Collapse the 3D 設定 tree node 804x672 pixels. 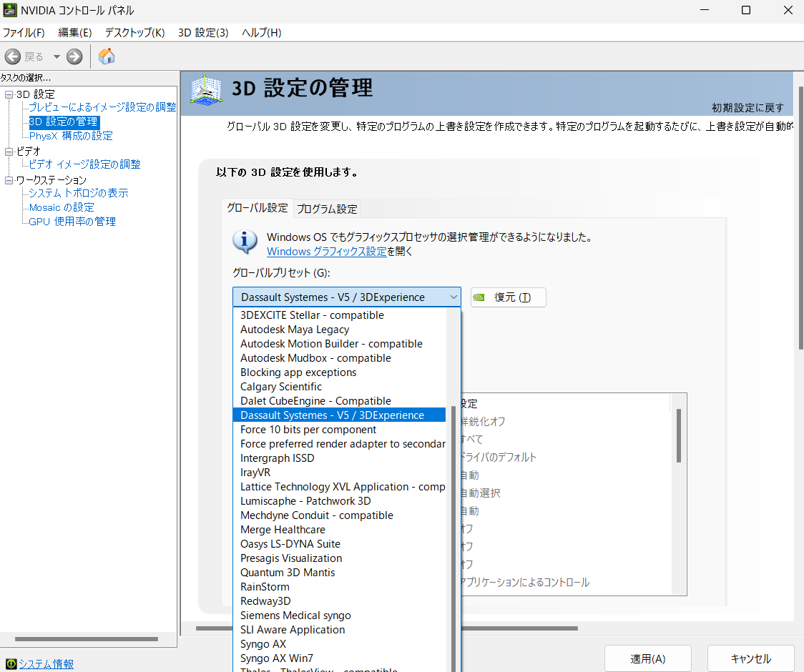pyautogui.click(x=9, y=95)
